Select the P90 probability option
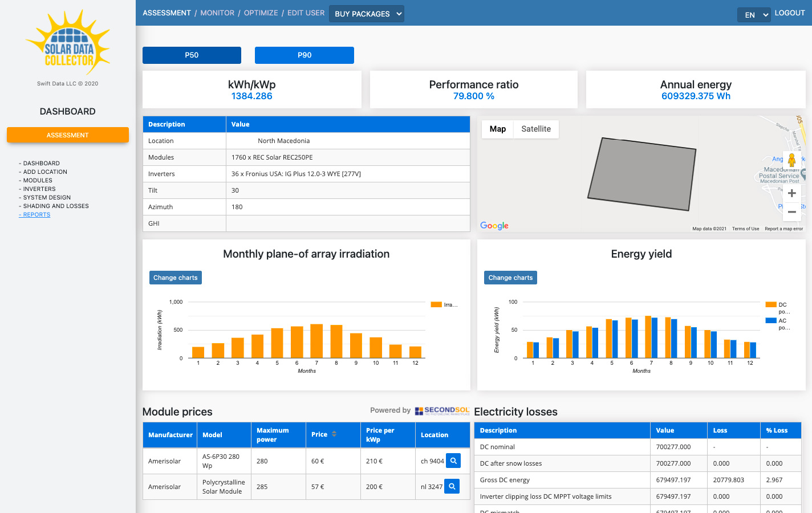Image resolution: width=812 pixels, height=513 pixels. coord(304,55)
